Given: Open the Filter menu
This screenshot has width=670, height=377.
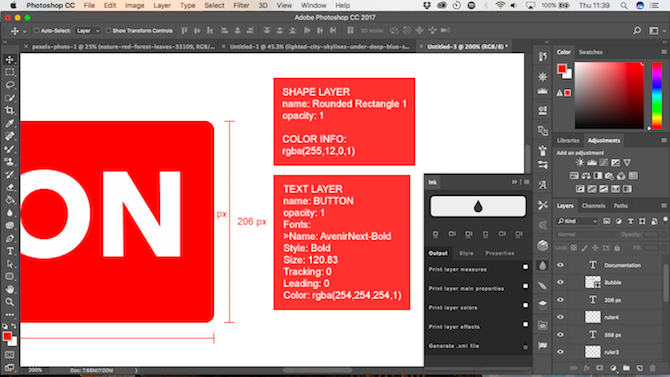Looking at the screenshot, I should point(241,6).
